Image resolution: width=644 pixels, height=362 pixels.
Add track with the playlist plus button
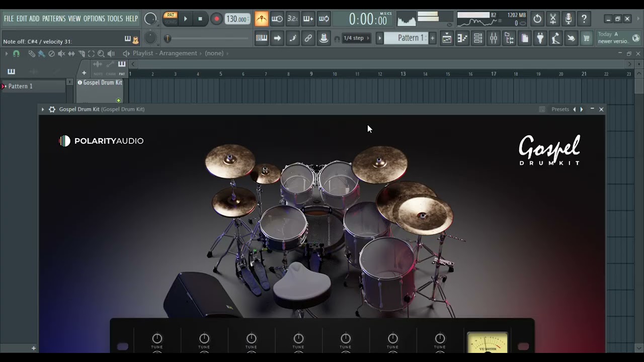pyautogui.click(x=84, y=73)
